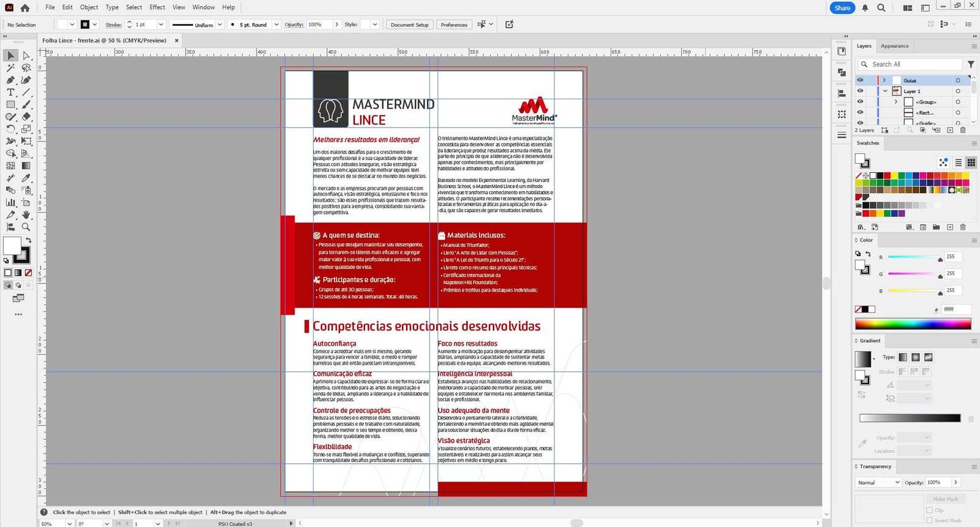Select the Gradient tool
980x527 pixels.
pyautogui.click(x=26, y=166)
